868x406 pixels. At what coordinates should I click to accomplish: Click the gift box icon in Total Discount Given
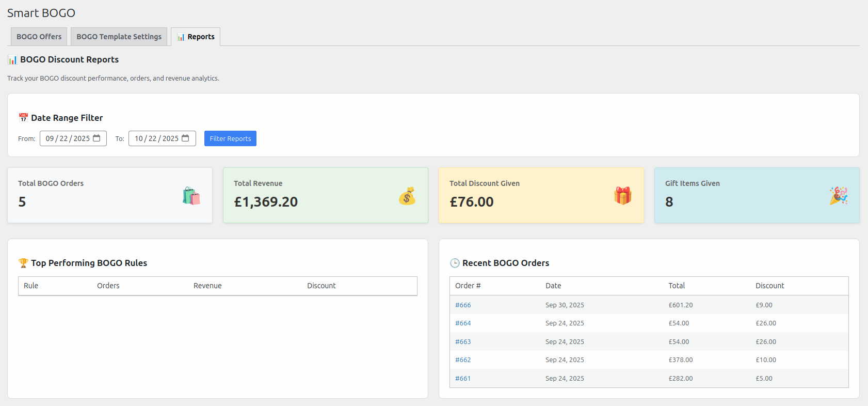(622, 196)
